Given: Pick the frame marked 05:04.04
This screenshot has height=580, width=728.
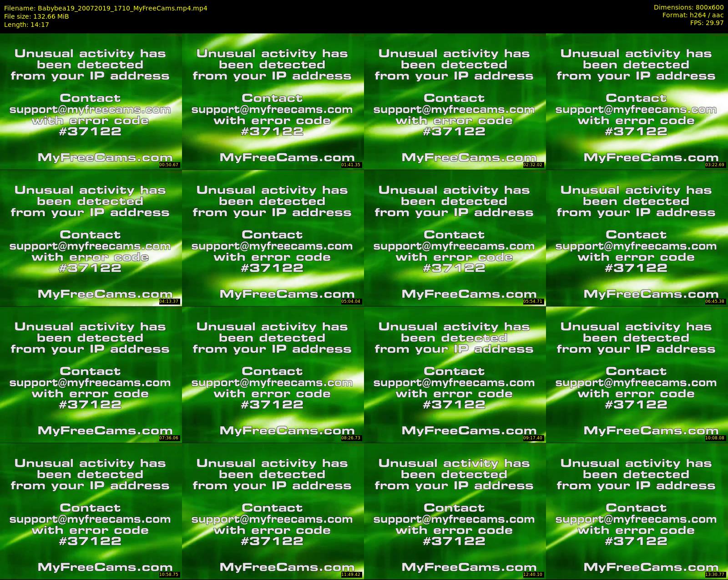Looking at the screenshot, I should [273, 238].
